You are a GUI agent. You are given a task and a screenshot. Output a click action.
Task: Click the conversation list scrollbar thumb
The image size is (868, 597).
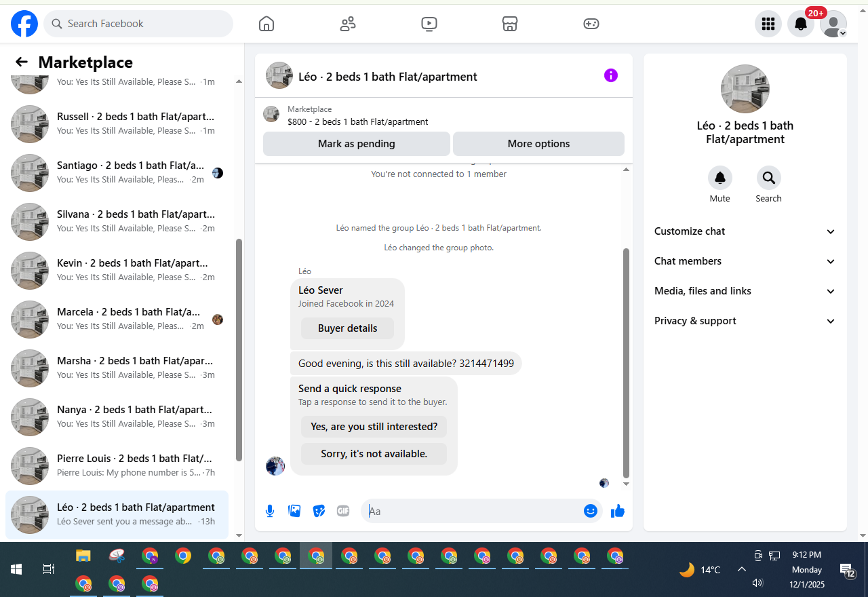(239, 350)
